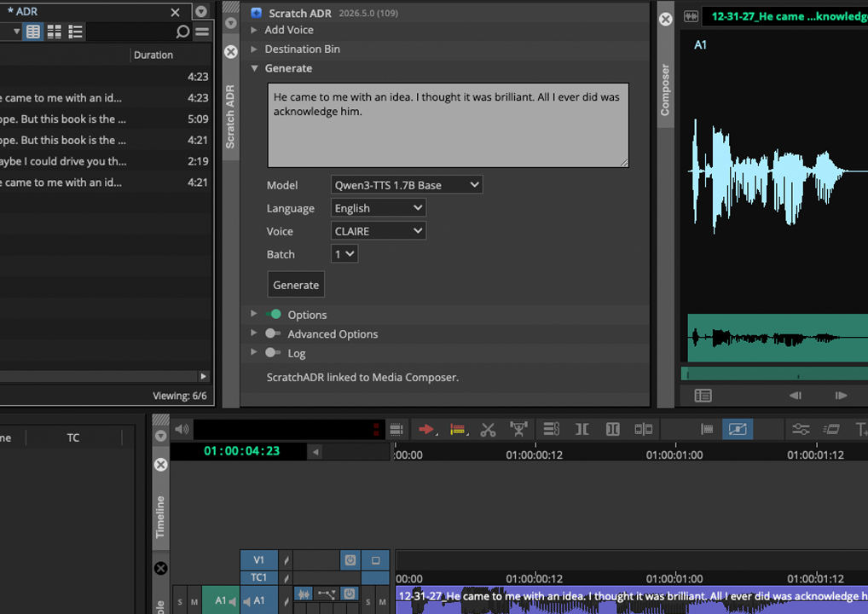Image resolution: width=868 pixels, height=614 pixels.
Task: Turn on the Log switch
Action: (273, 353)
